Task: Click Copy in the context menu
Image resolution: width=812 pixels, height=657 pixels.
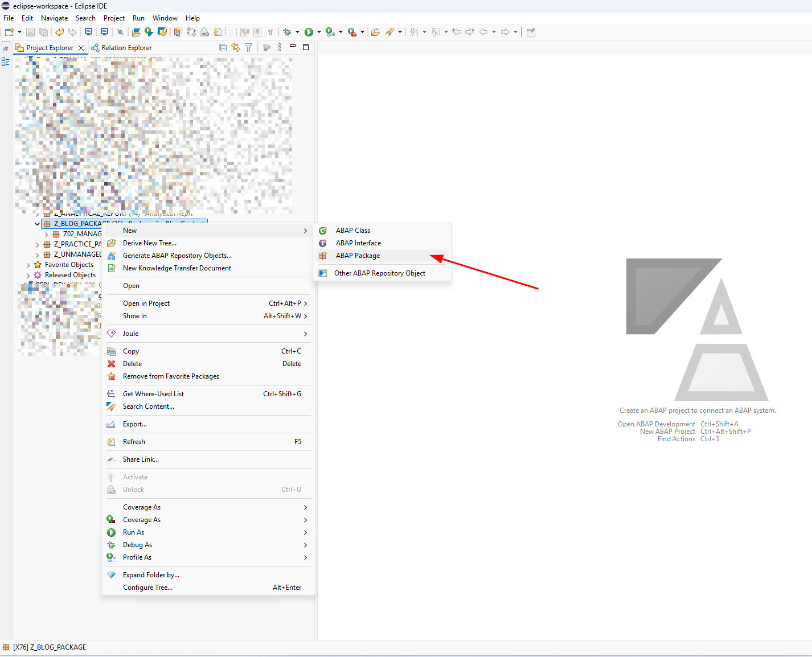Action: (x=208, y=351)
